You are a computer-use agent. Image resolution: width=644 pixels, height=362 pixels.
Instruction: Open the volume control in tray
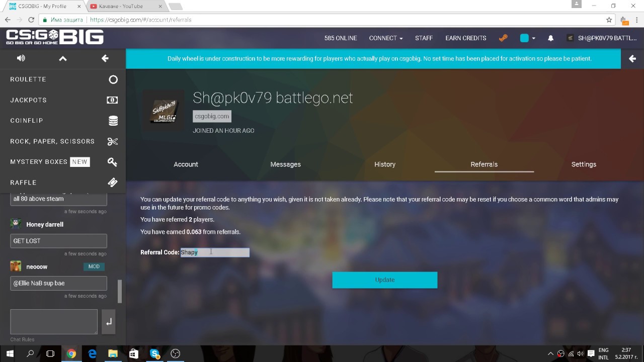click(x=580, y=353)
